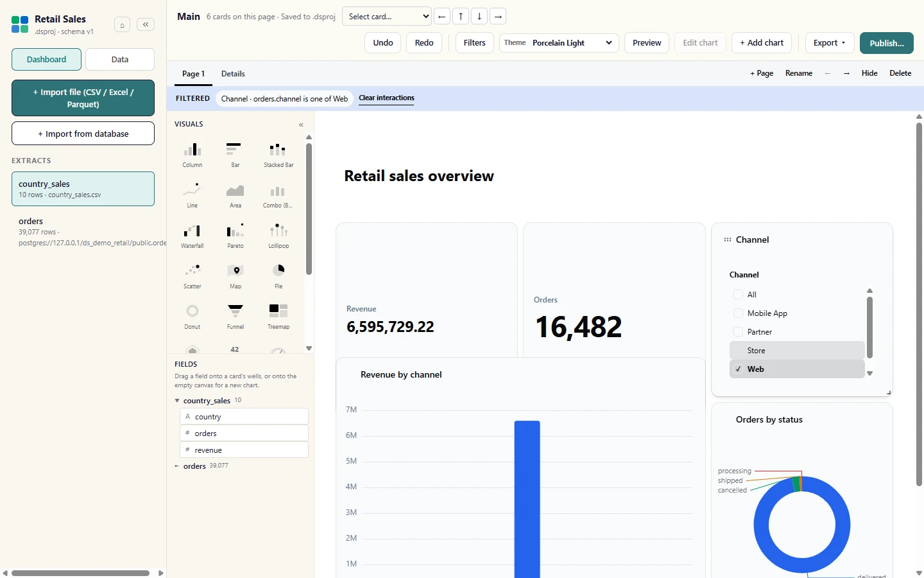Choose the Stacked Bar visual
This screenshot has height=578, width=924.
click(278, 155)
